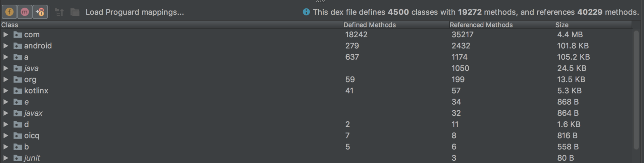Expand the android package node
The height and width of the screenshot is (163, 644).
coord(6,46)
